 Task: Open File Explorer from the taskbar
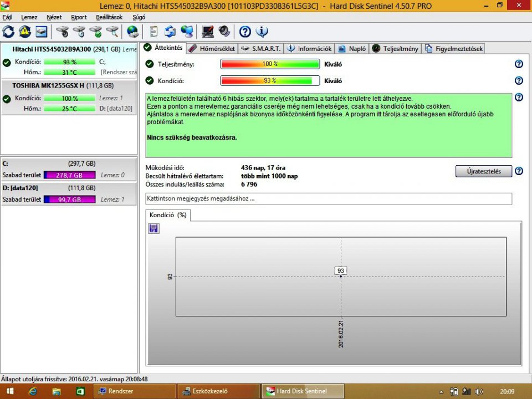click(57, 391)
